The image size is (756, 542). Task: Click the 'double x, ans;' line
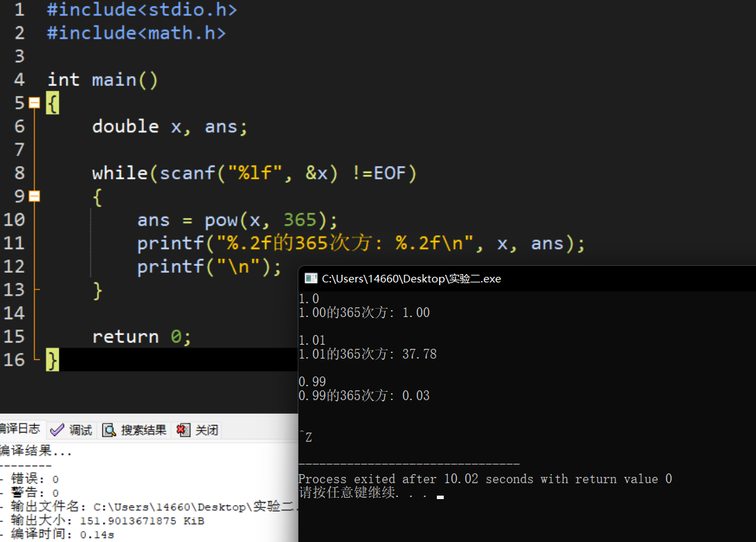(x=169, y=127)
